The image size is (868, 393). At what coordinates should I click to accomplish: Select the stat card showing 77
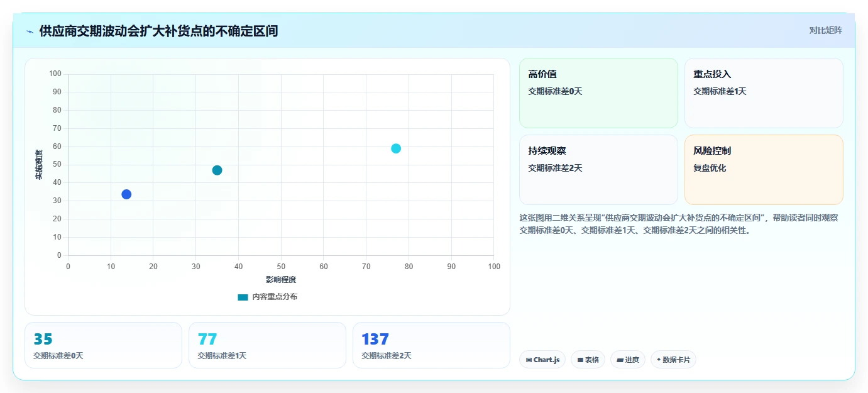pos(267,345)
